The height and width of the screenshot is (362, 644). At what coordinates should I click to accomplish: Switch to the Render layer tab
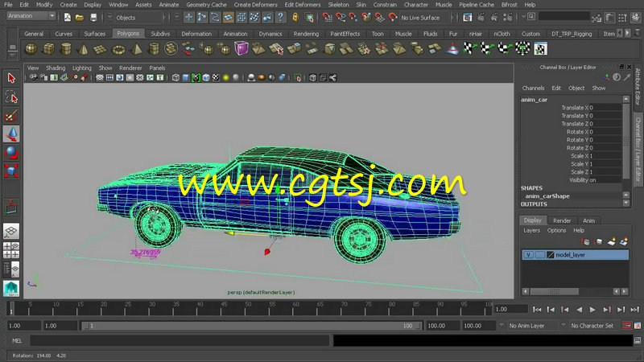point(561,220)
